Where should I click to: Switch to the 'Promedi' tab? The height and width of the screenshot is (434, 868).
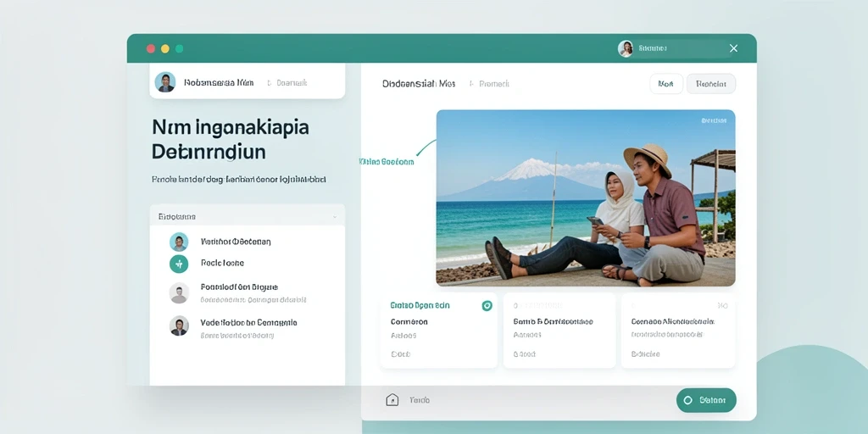tap(494, 84)
